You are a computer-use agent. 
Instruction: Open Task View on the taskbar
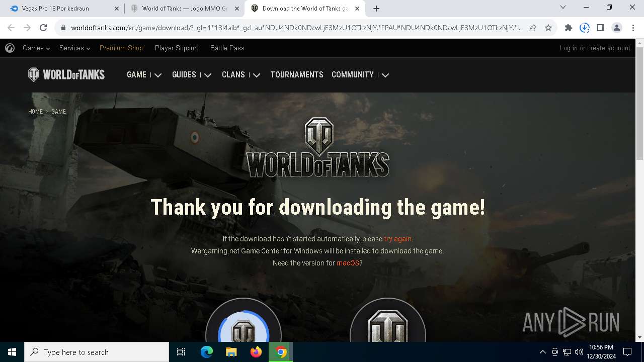pos(181,352)
